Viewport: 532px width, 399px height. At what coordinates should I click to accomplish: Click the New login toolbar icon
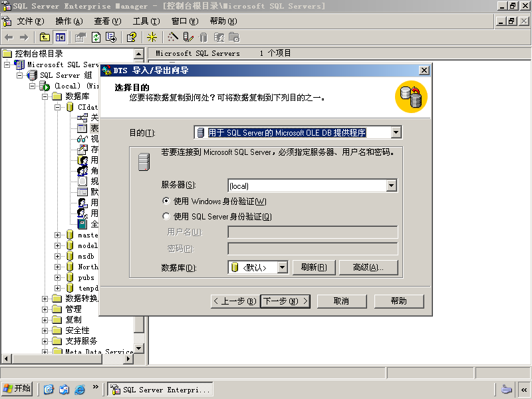(x=219, y=37)
